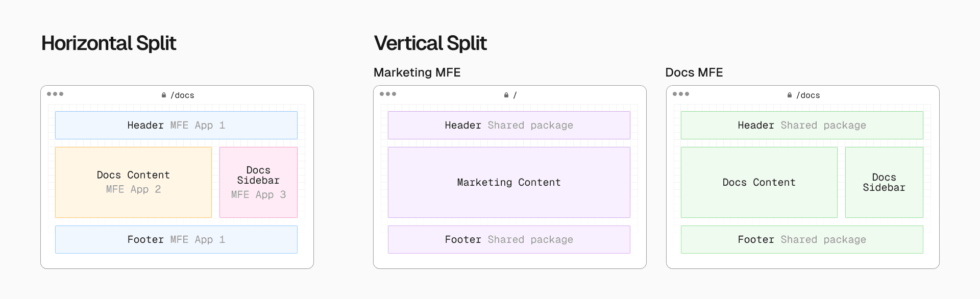Select the purple Marketing Content block
Viewport: 980px width, 299px height.
pos(509,182)
